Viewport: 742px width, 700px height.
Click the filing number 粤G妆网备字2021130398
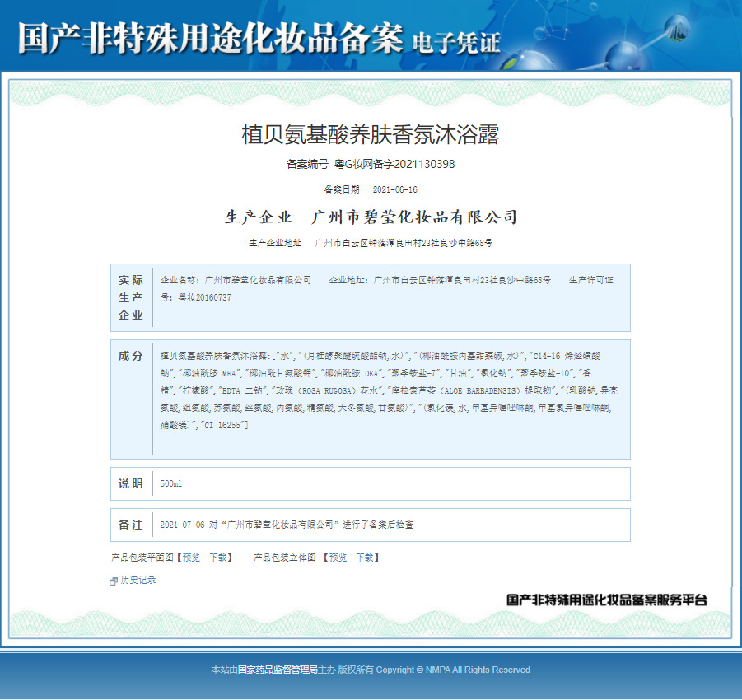[394, 164]
